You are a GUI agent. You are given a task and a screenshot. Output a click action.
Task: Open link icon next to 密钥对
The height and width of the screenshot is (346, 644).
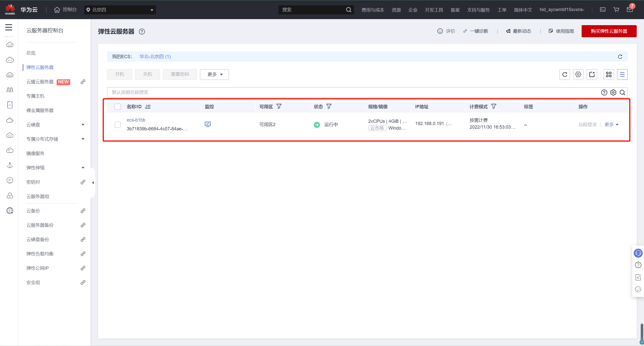83,182
